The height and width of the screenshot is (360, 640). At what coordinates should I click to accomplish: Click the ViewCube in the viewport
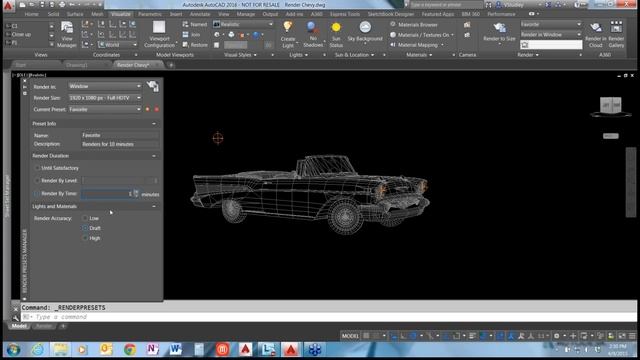611,105
